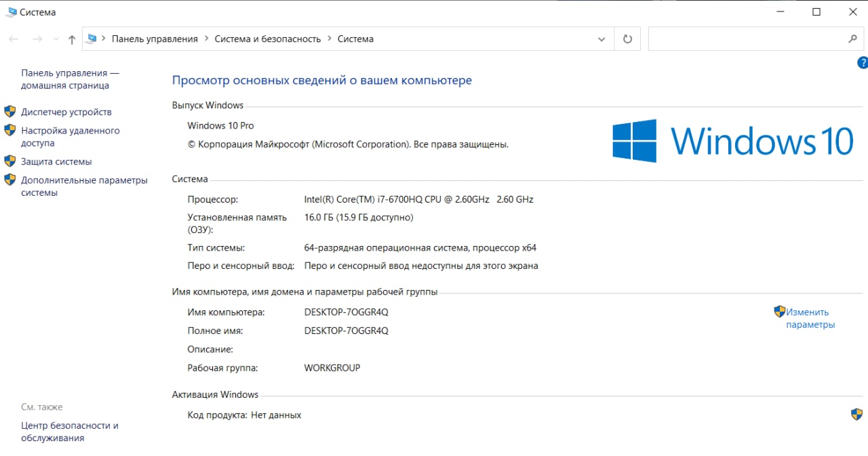Click installed memory value 16.0 ГБ
The width and height of the screenshot is (868, 456).
[359, 217]
